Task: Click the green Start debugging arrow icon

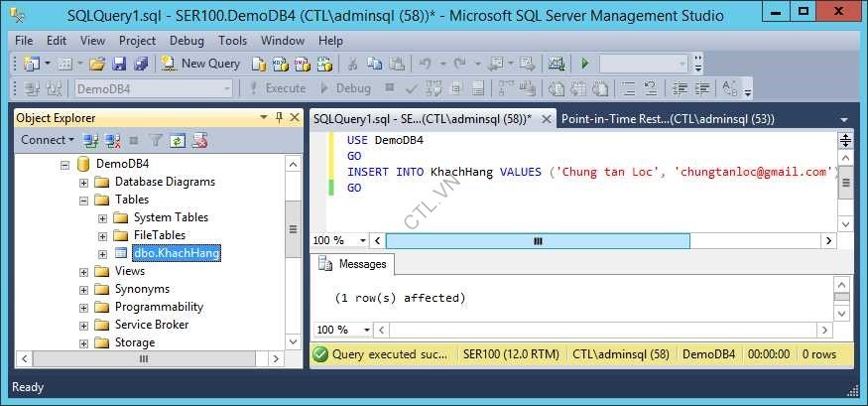Action: [x=585, y=64]
